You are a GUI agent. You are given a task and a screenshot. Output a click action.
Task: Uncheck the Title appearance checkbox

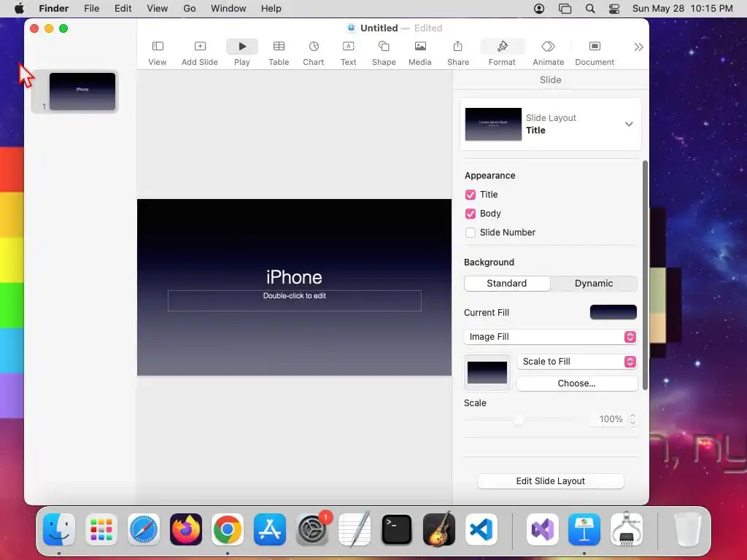click(x=471, y=195)
